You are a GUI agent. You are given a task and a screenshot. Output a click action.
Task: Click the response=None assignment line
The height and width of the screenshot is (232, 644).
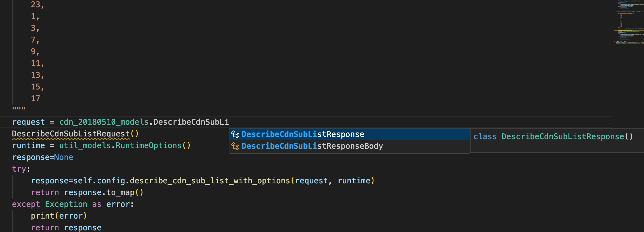(x=43, y=157)
